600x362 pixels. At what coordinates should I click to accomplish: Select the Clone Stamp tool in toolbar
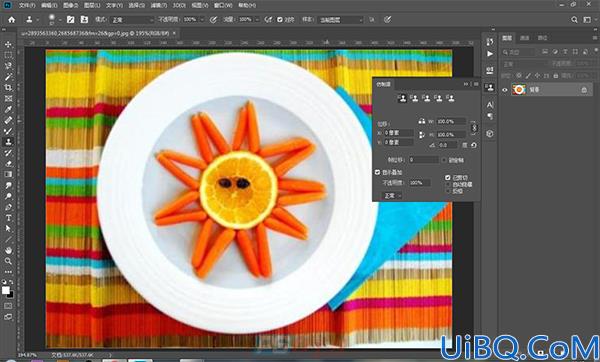click(x=8, y=142)
